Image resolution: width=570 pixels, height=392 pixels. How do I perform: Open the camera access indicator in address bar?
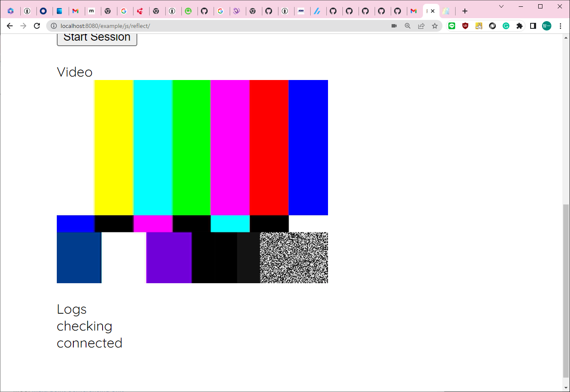(x=394, y=26)
